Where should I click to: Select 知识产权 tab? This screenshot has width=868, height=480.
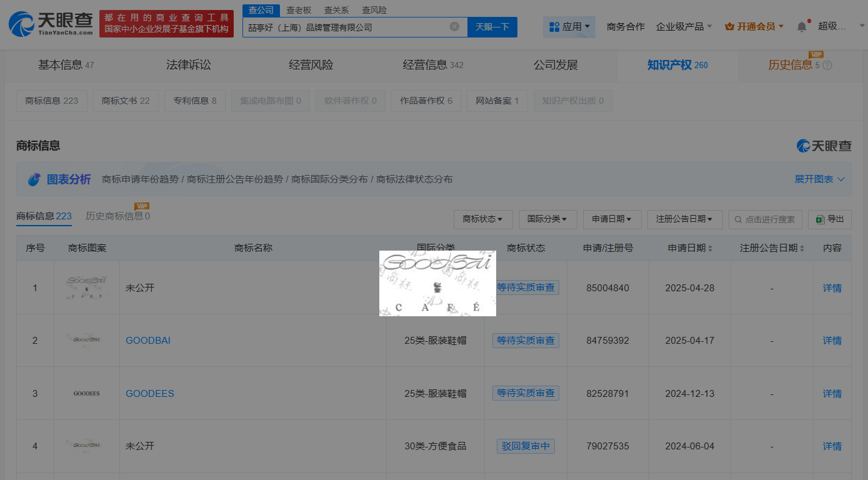[677, 65]
